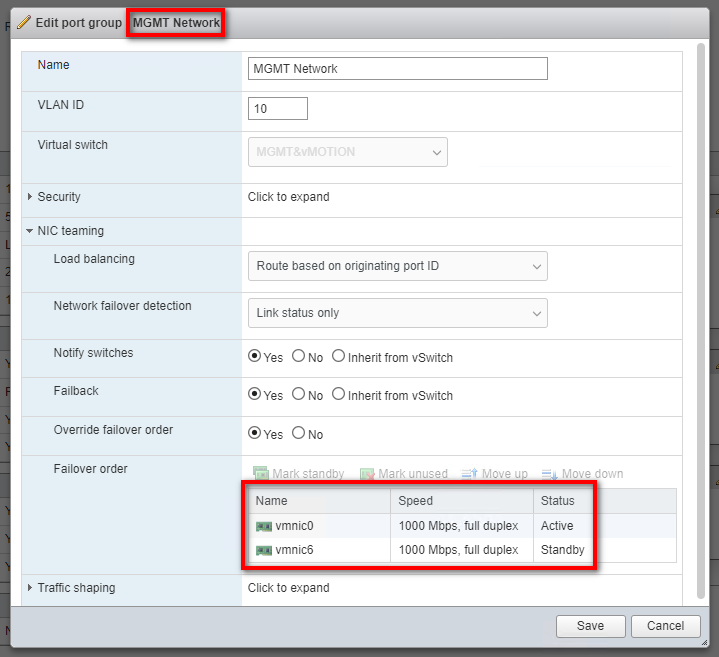
Task: Click the VLAN ID input field
Action: (x=277, y=108)
